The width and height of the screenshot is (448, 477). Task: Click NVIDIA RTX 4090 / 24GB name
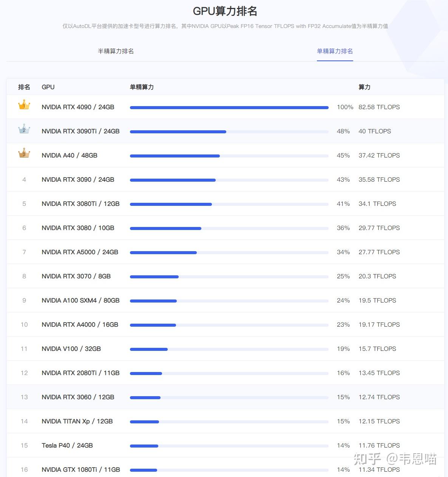(78, 107)
